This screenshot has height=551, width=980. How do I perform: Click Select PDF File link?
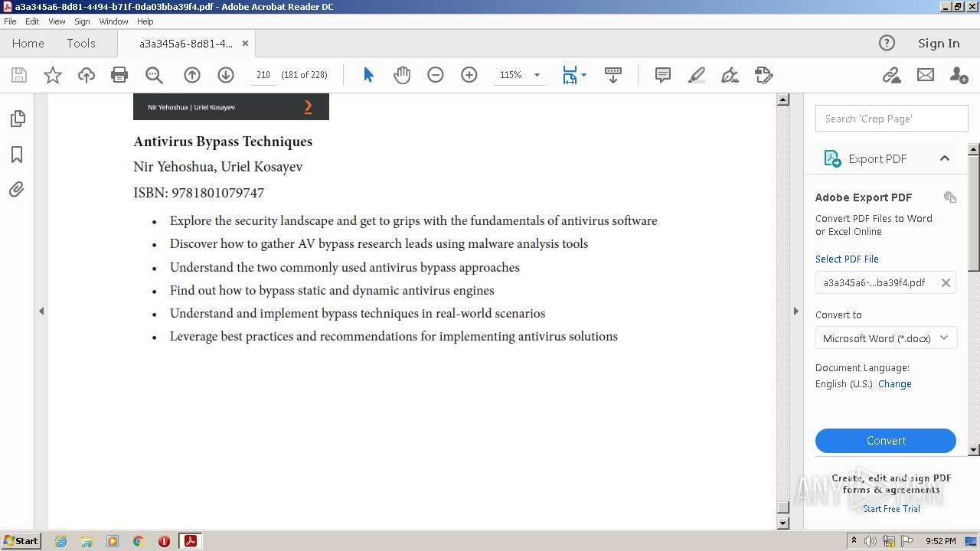(847, 259)
